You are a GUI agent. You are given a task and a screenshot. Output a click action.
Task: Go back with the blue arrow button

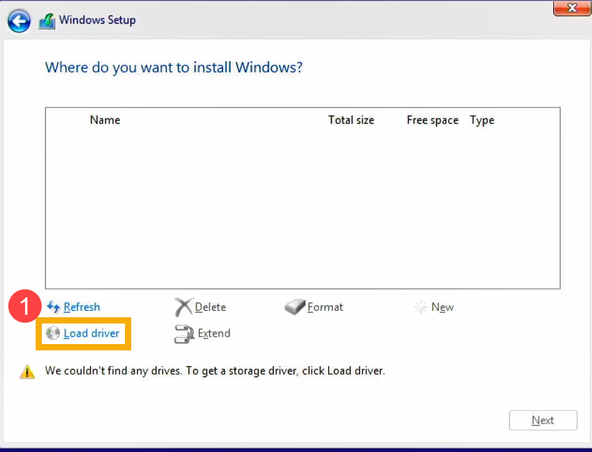(19, 21)
